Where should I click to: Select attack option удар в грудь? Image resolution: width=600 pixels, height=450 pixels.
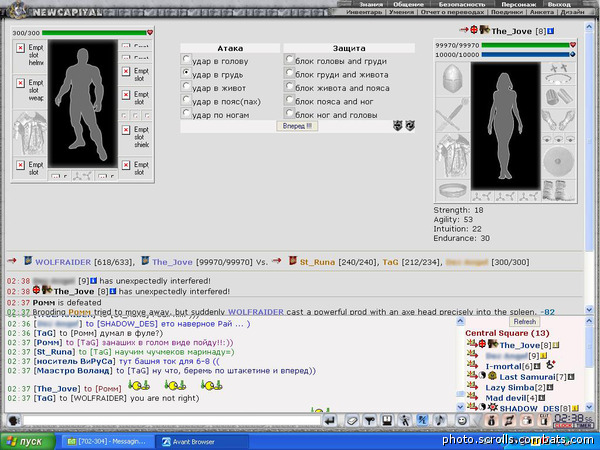pos(186,73)
